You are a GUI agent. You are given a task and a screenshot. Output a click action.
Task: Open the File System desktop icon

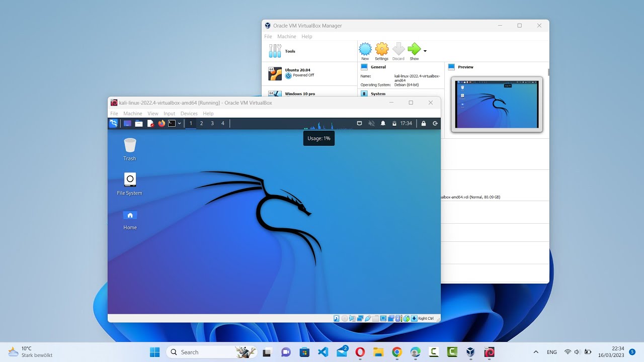[130, 184]
